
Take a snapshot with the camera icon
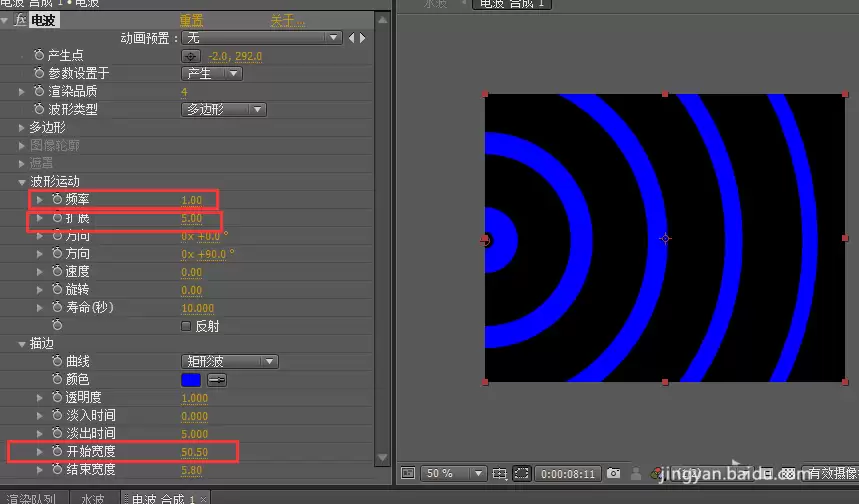pyautogui.click(x=614, y=473)
